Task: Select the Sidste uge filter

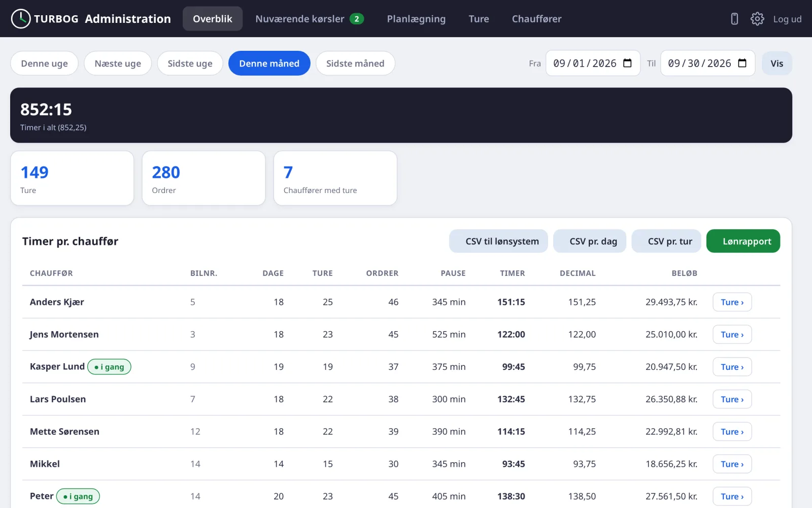Action: [190, 63]
